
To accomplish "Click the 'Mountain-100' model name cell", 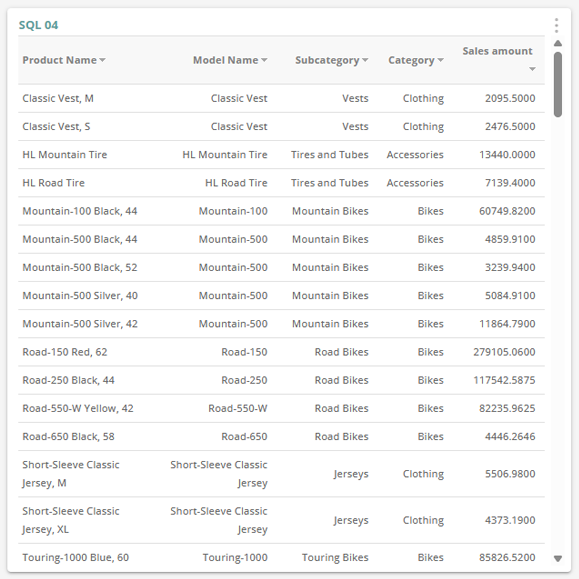I will [233, 211].
